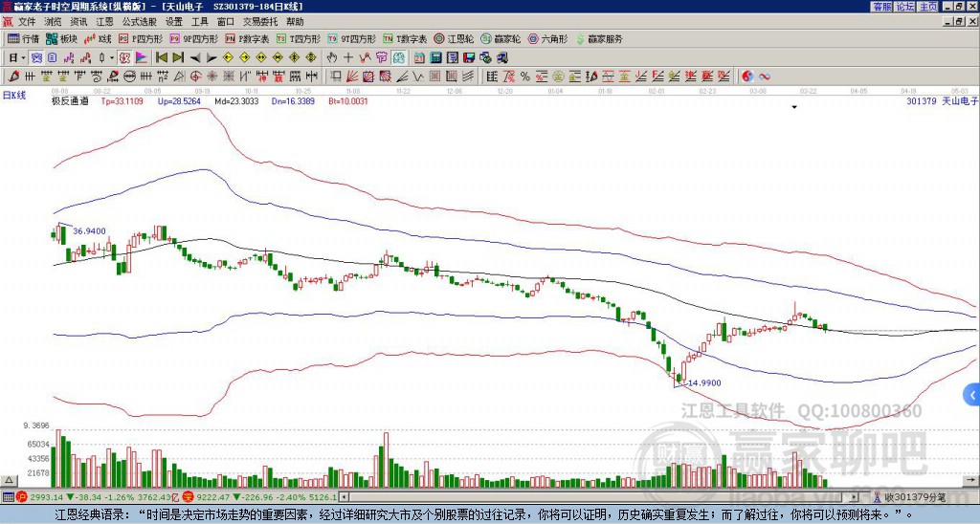Click the 301379 天山电子 stock label
Image resolution: width=980 pixels, height=524 pixels.
(942, 101)
